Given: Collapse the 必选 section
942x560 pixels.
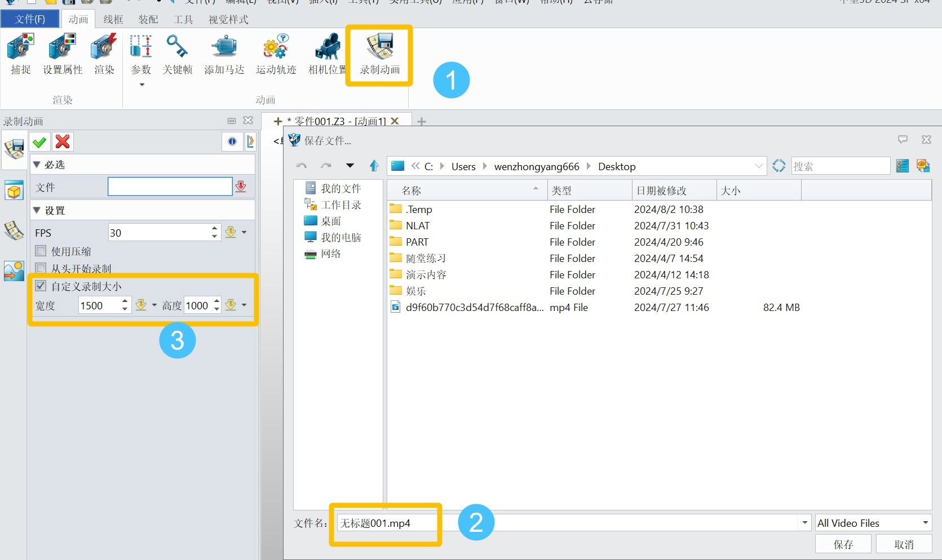Looking at the screenshot, I should coord(37,165).
